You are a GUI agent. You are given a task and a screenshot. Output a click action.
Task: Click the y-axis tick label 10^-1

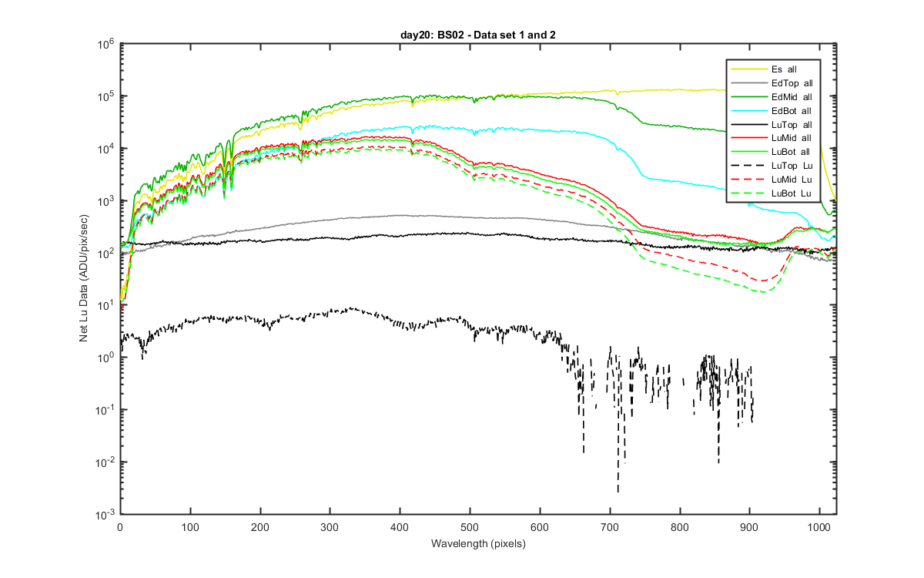click(x=105, y=408)
